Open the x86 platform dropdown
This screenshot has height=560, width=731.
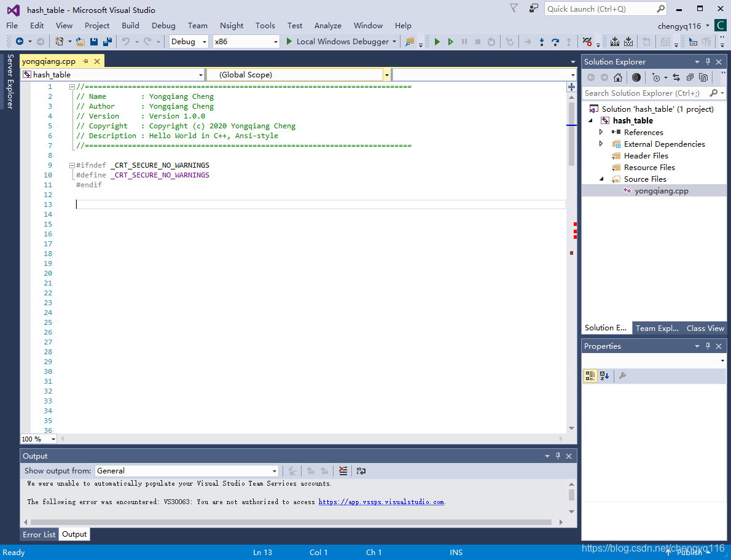coord(246,42)
